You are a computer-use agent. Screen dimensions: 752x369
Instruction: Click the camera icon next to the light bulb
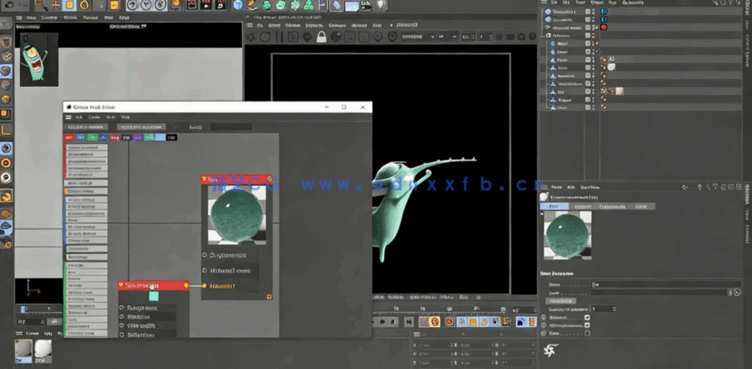[x=366, y=5]
